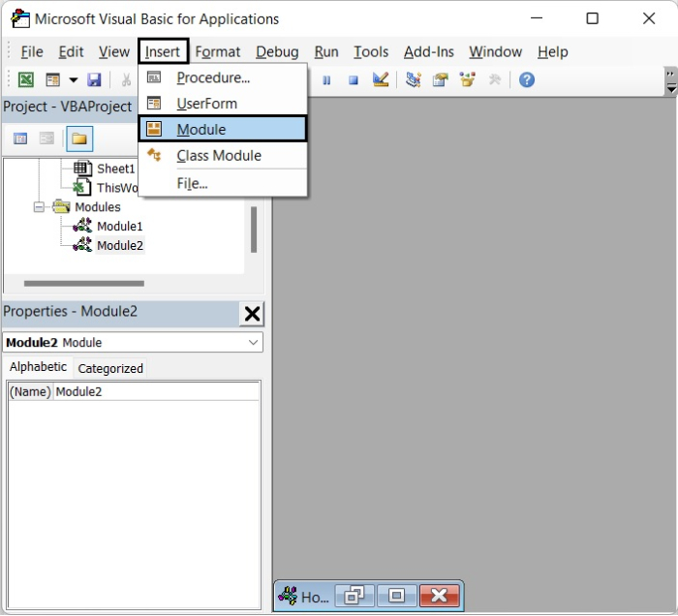
Task: Select Module1 in the project tree
Action: (x=119, y=227)
